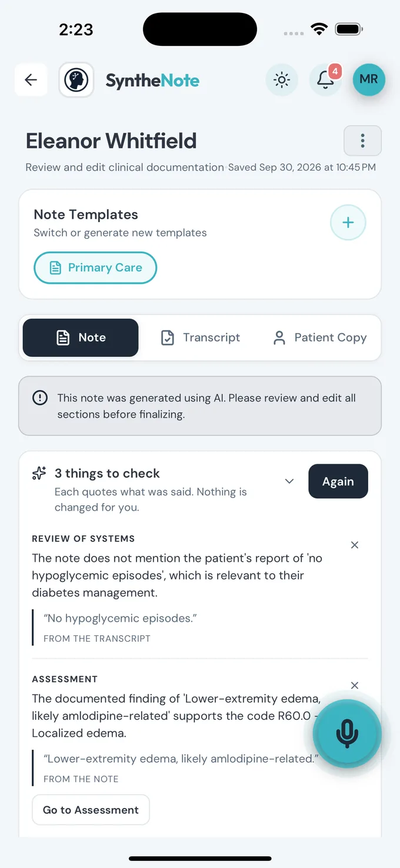Collapse the 3 things to check chevron
This screenshot has width=400, height=868.
[289, 481]
